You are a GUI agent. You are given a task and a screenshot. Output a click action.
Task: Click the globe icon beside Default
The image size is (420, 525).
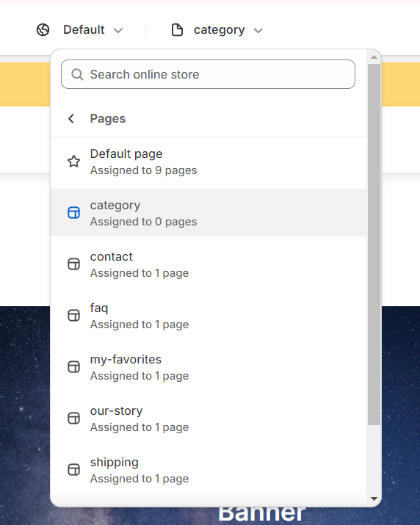(x=43, y=30)
